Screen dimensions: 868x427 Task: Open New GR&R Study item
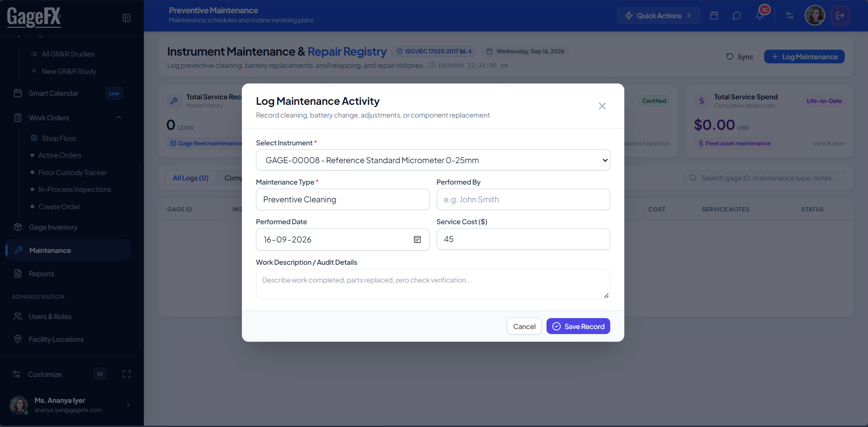click(69, 71)
